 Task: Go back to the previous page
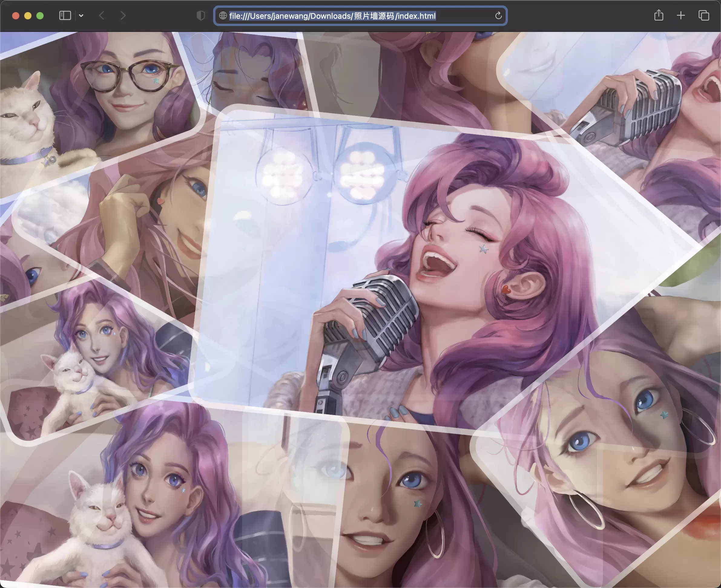point(102,16)
